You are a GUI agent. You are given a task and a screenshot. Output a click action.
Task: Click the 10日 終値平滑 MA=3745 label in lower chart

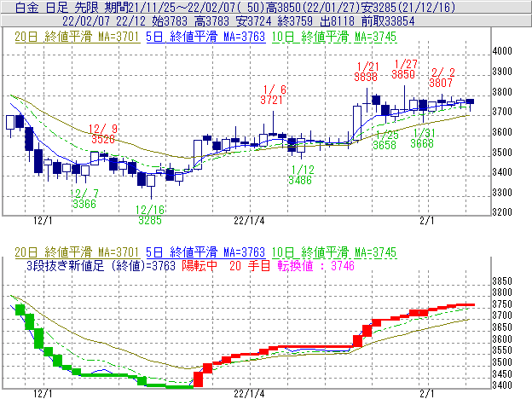tap(334, 252)
